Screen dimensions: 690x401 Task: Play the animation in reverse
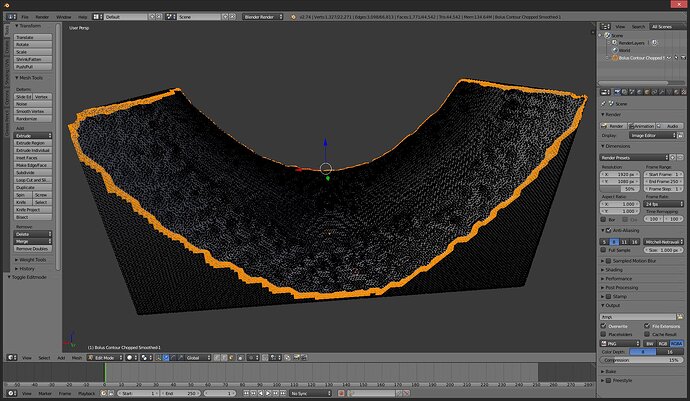tap(261, 393)
